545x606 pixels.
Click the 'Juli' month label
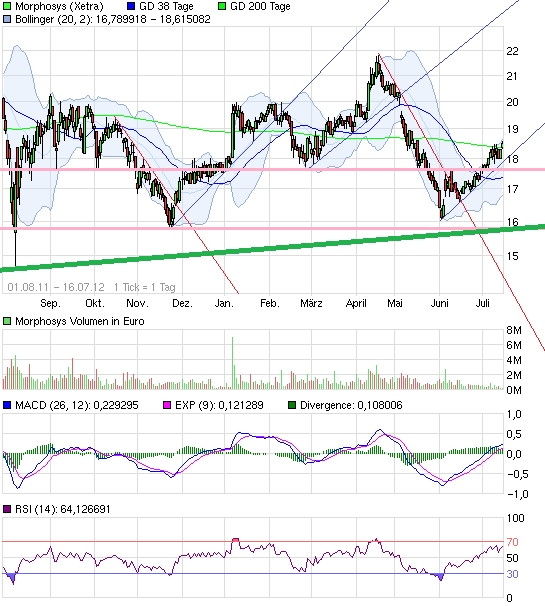click(482, 303)
